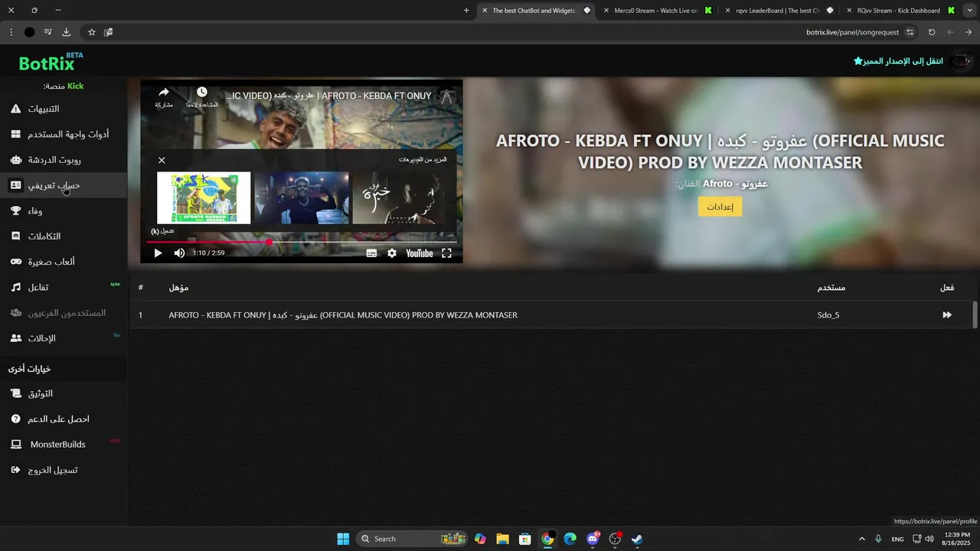Click the BotRix BETA logo

pos(51,62)
